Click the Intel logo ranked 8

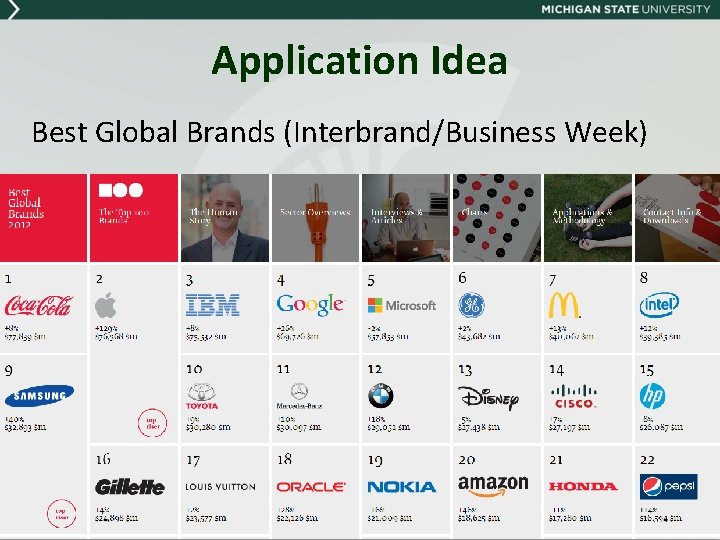pyautogui.click(x=659, y=304)
